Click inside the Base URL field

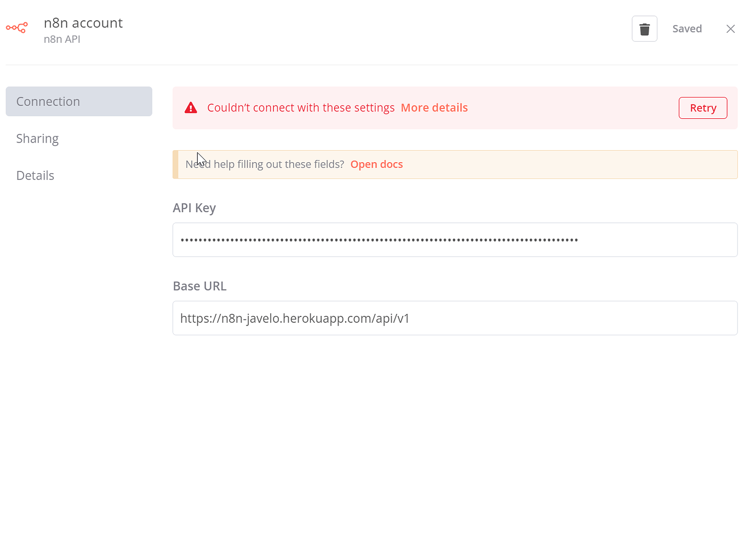455,318
